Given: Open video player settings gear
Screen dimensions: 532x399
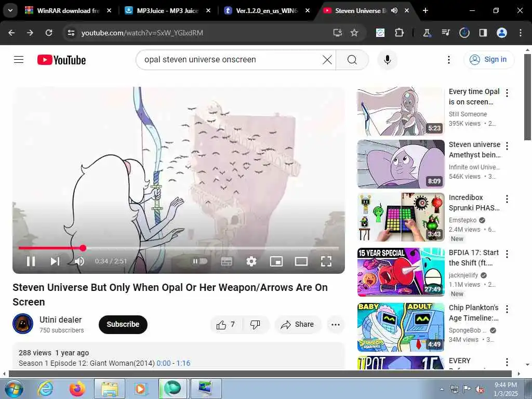Looking at the screenshot, I should (x=251, y=261).
